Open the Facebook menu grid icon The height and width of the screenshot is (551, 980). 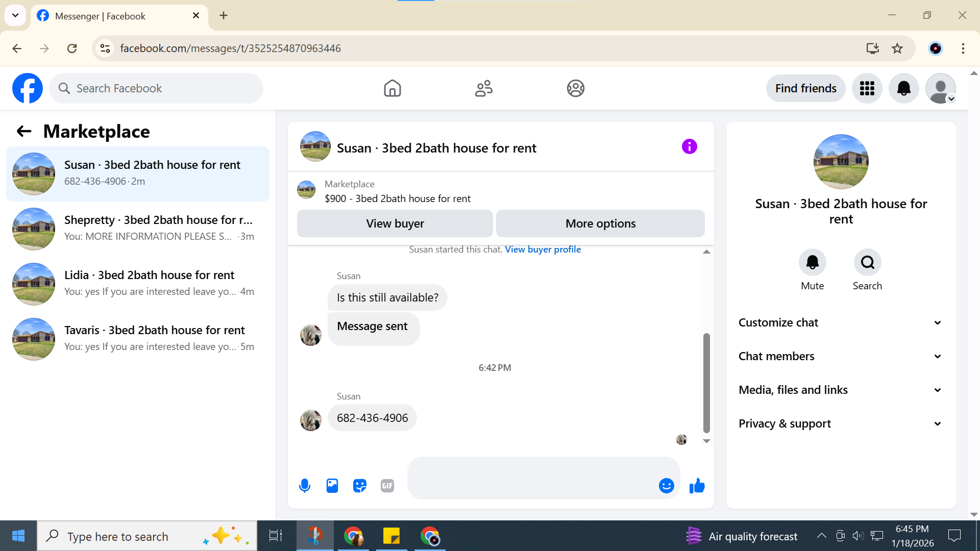click(x=867, y=88)
